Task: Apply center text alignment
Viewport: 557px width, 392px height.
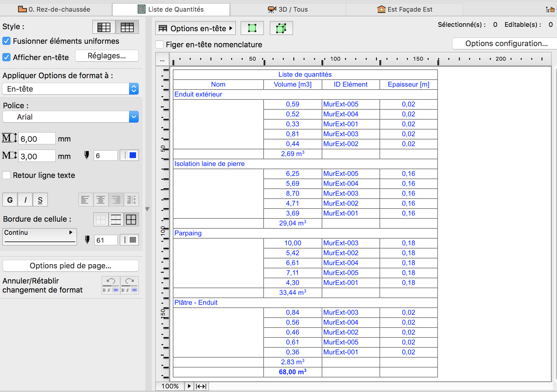Action: pyautogui.click(x=101, y=200)
